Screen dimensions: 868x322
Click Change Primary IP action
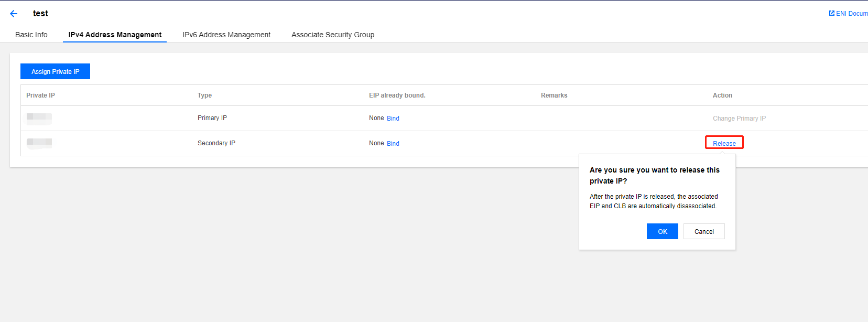(739, 119)
